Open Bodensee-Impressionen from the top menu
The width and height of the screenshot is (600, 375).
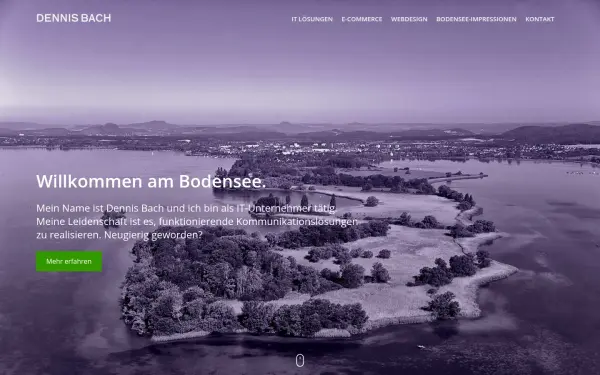pos(476,19)
